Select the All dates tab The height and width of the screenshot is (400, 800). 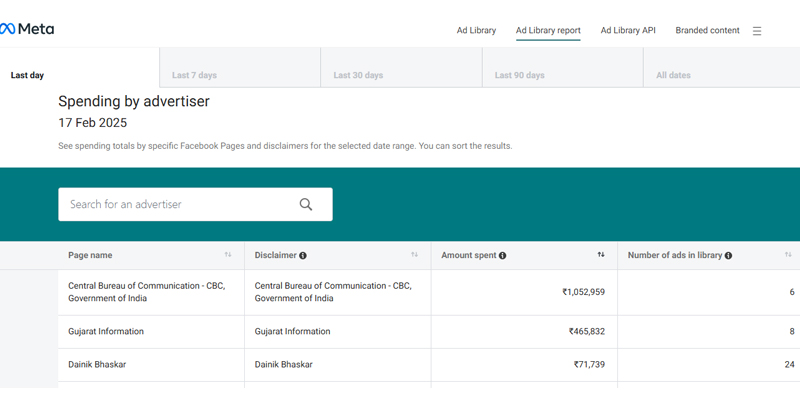pyautogui.click(x=721, y=68)
